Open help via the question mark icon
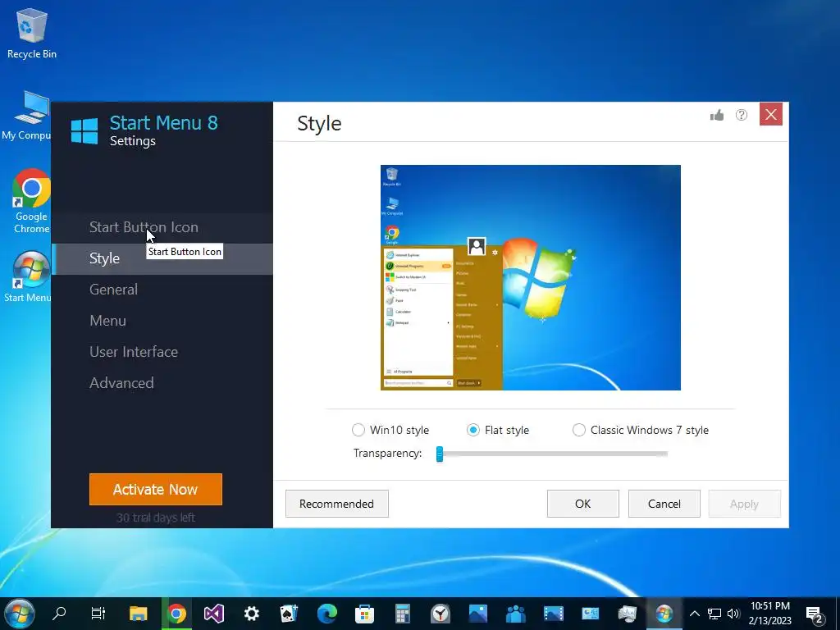840x630 pixels. click(x=742, y=115)
